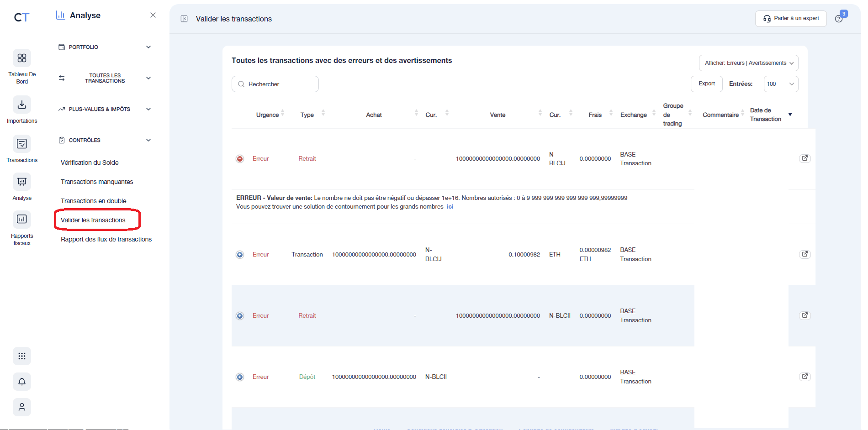Click inside the Rechercher search field
The image size is (868, 430).
click(x=275, y=84)
